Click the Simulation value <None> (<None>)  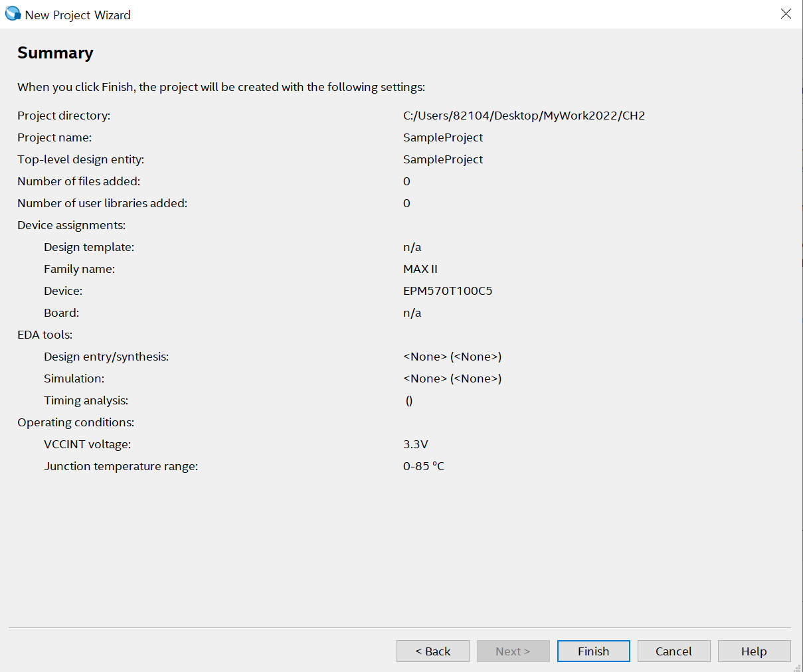pos(452,378)
